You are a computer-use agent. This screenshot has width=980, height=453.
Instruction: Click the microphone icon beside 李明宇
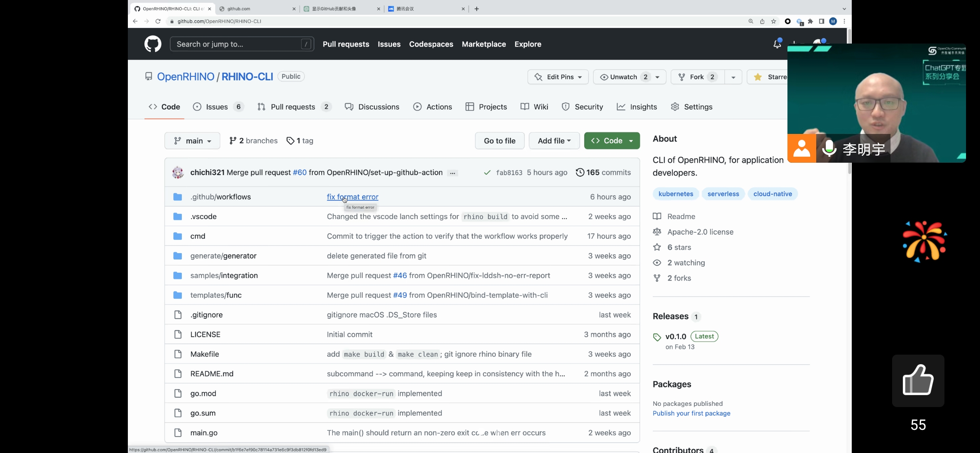[829, 148]
